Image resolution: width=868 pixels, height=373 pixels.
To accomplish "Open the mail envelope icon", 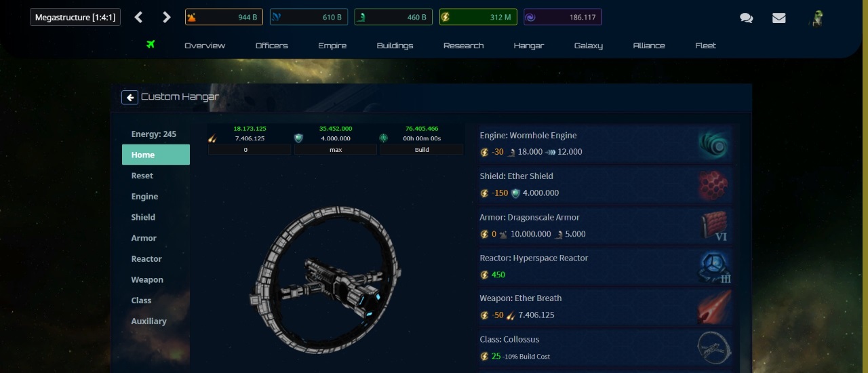I will (x=779, y=18).
